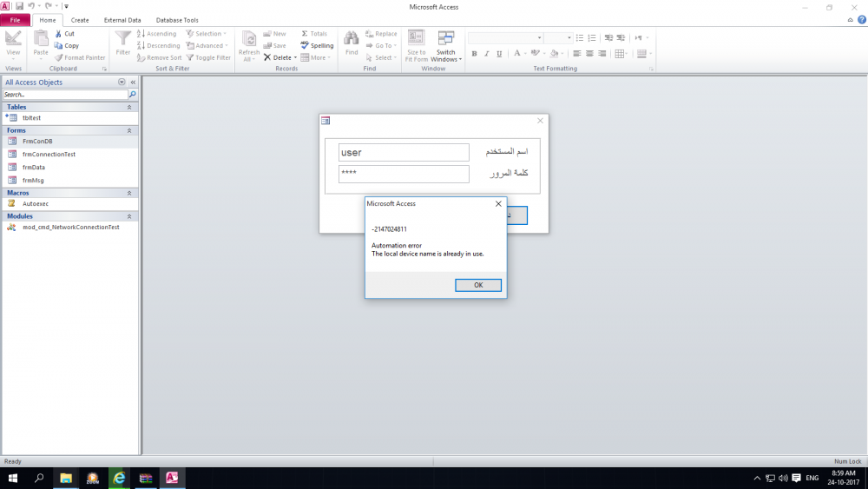
Task: Click the Delete record button
Action: [x=279, y=57]
